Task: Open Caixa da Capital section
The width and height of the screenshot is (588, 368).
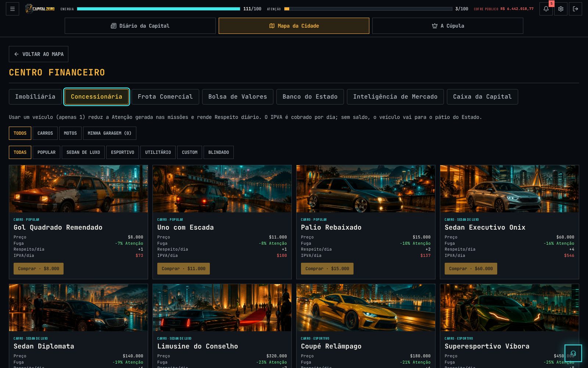Action: 483,97
